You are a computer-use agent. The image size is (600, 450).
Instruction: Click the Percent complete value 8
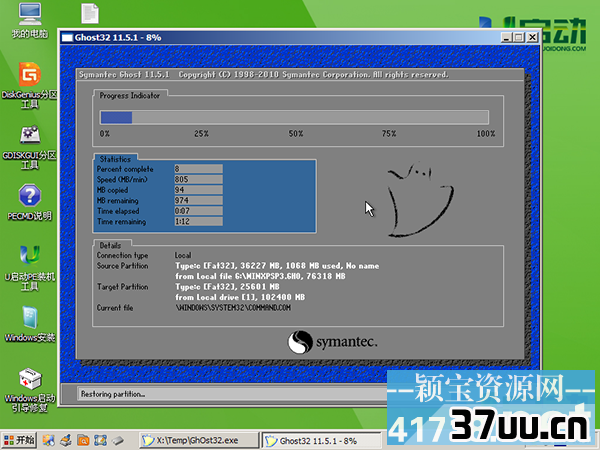[199, 169]
